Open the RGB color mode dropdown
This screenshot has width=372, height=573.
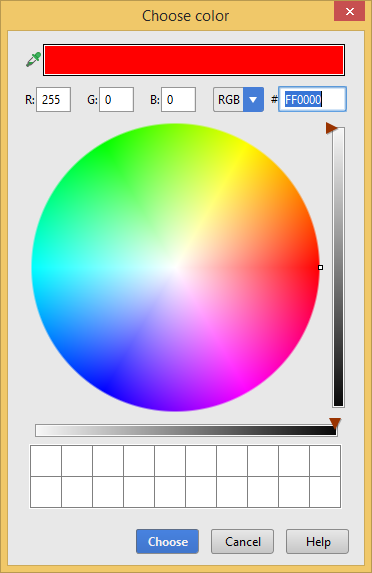(238, 99)
